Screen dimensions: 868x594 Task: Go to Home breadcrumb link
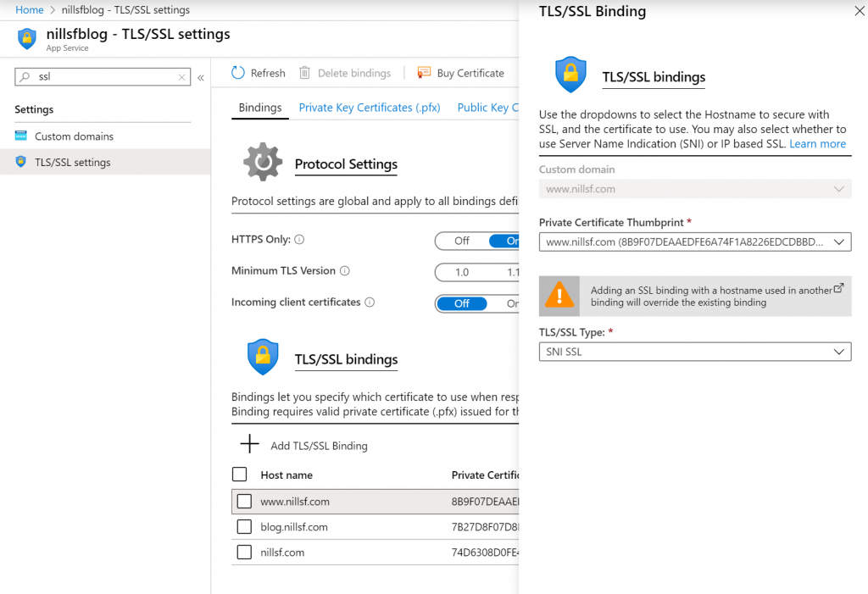tap(30, 10)
